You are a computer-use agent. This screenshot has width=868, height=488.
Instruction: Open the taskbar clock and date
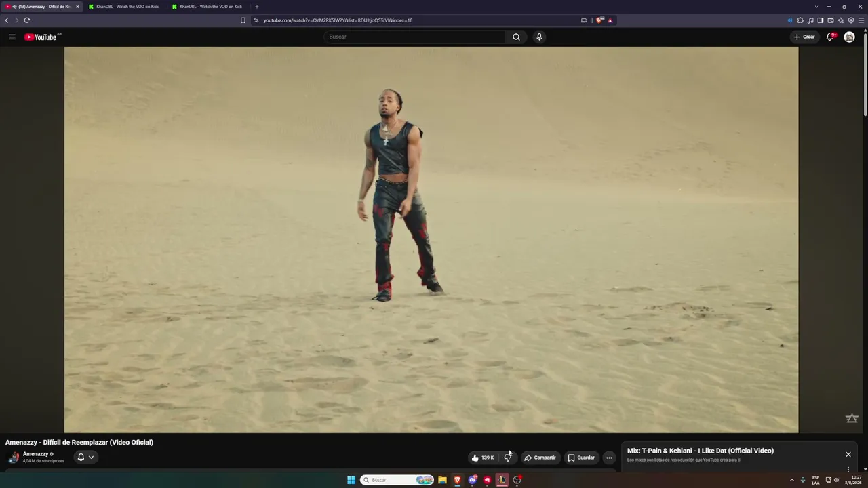853,480
